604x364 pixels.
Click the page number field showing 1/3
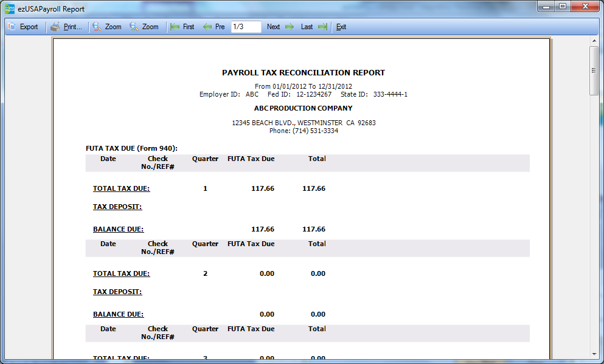coord(246,27)
